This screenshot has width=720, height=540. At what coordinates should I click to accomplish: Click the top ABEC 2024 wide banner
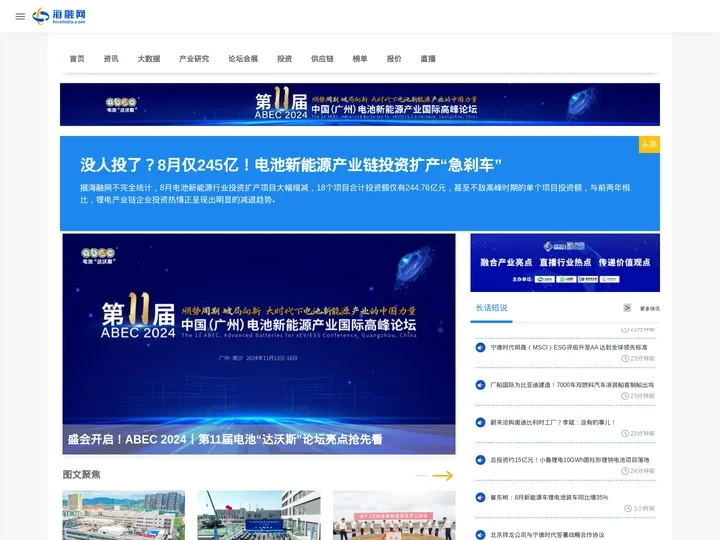pyautogui.click(x=360, y=104)
